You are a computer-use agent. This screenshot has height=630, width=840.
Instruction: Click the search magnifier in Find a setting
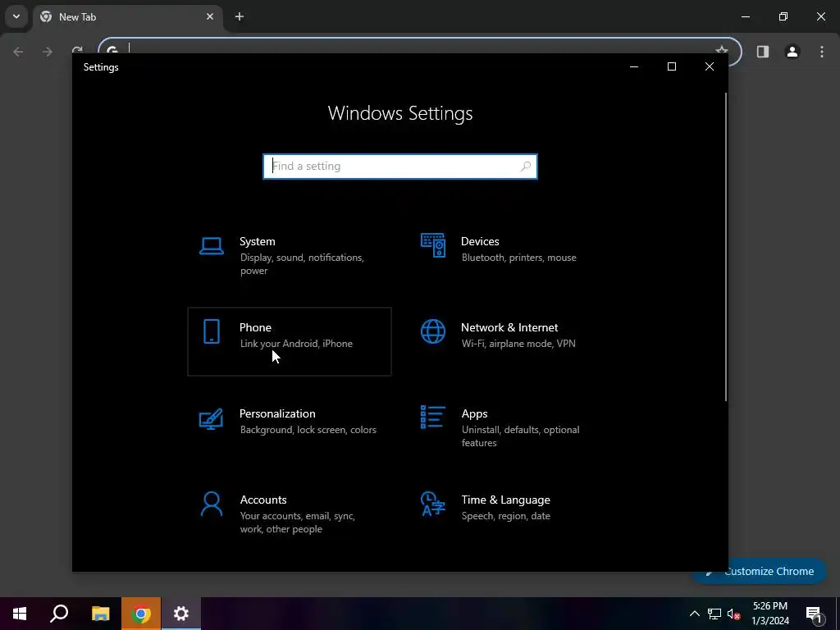526,166
